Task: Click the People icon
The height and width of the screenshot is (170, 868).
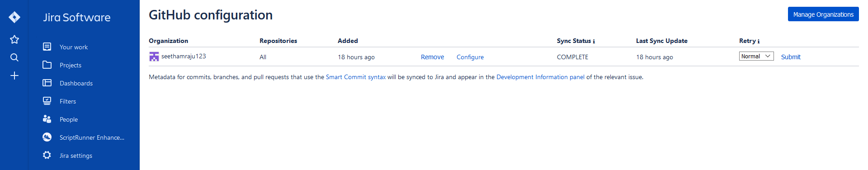Action: [x=47, y=119]
